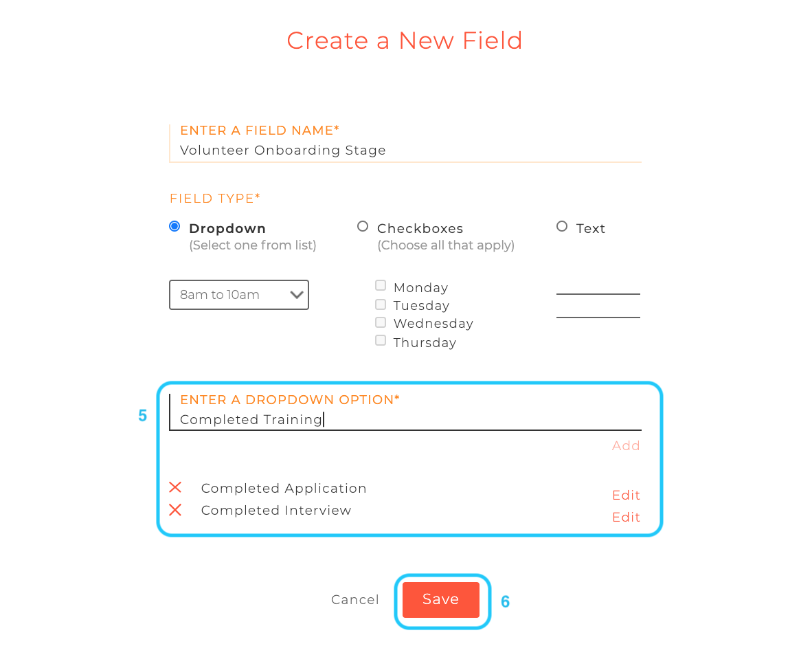Viewport: 812px width, 657px height.
Task: Cancel creating the new field
Action: [355, 599]
